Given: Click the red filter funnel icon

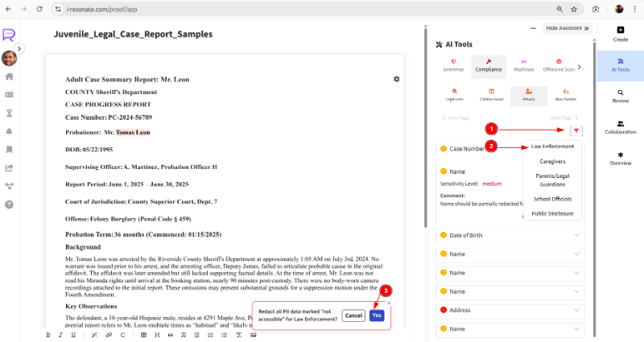Looking at the screenshot, I should (x=576, y=131).
